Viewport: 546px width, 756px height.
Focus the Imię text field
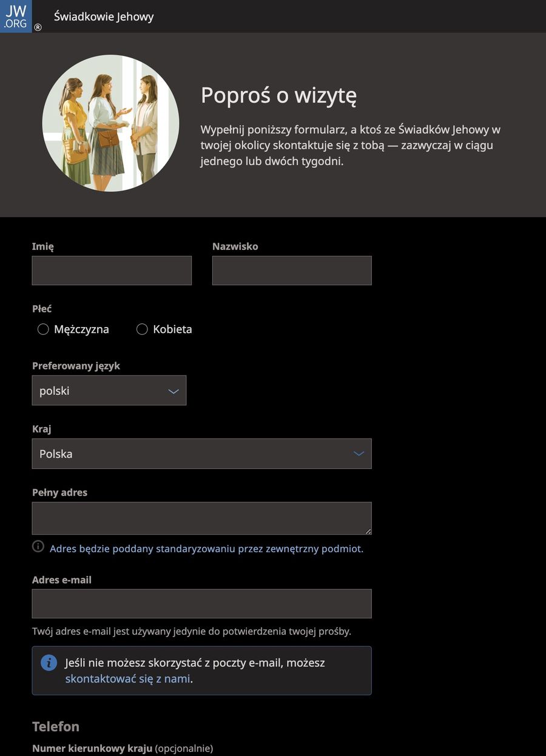point(112,271)
